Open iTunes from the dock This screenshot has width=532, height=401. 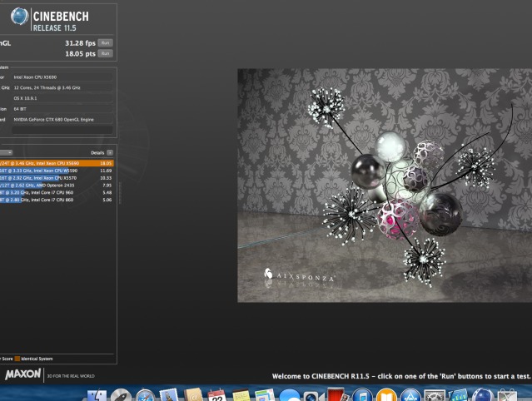tap(362, 395)
